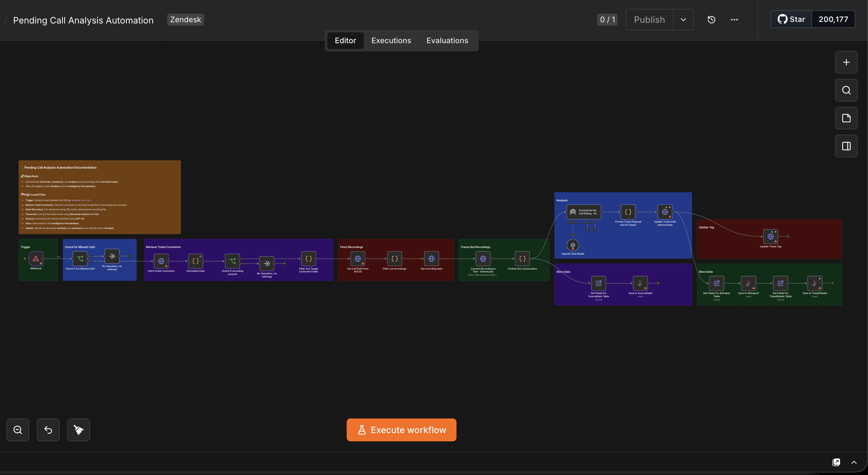868x475 pixels.
Task: Click the Format Ticket Payload and AI Output node
Action: point(628,212)
